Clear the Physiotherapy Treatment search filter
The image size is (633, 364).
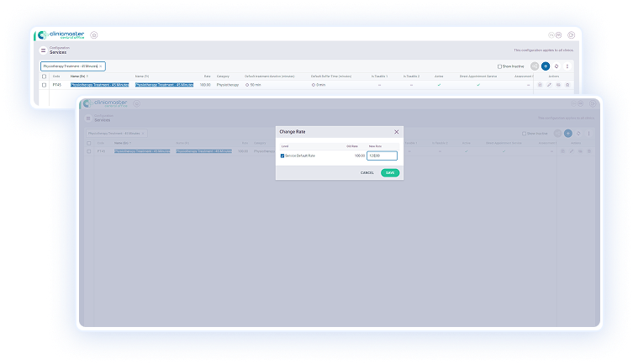pyautogui.click(x=101, y=66)
